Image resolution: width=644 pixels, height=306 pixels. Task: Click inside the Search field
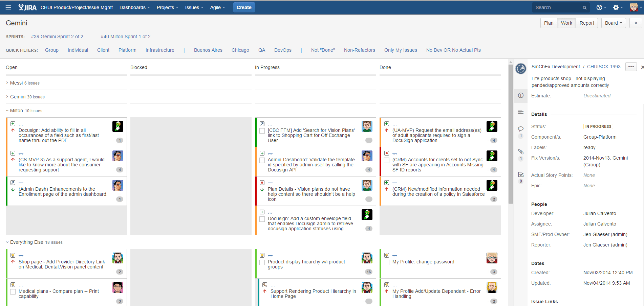557,7
